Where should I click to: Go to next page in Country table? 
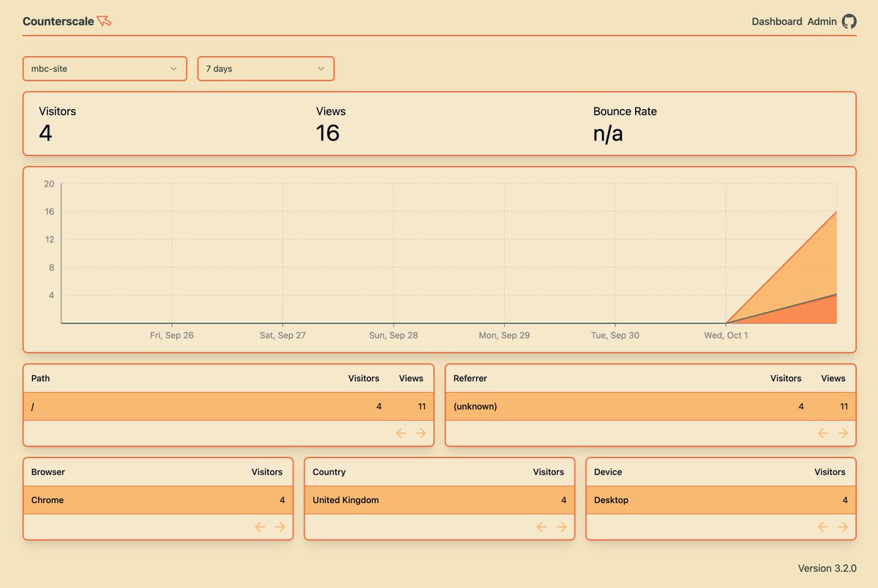point(562,527)
